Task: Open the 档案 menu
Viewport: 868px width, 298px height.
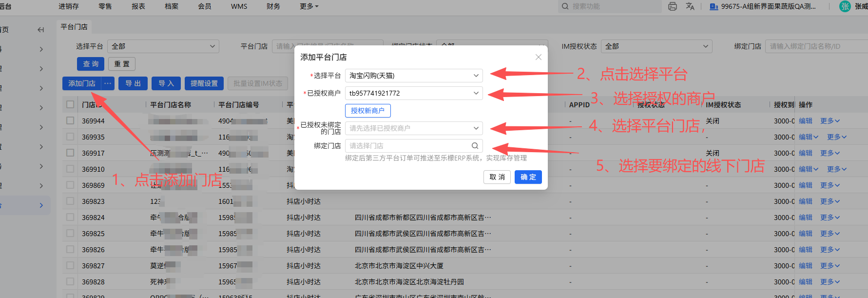Action: [172, 6]
